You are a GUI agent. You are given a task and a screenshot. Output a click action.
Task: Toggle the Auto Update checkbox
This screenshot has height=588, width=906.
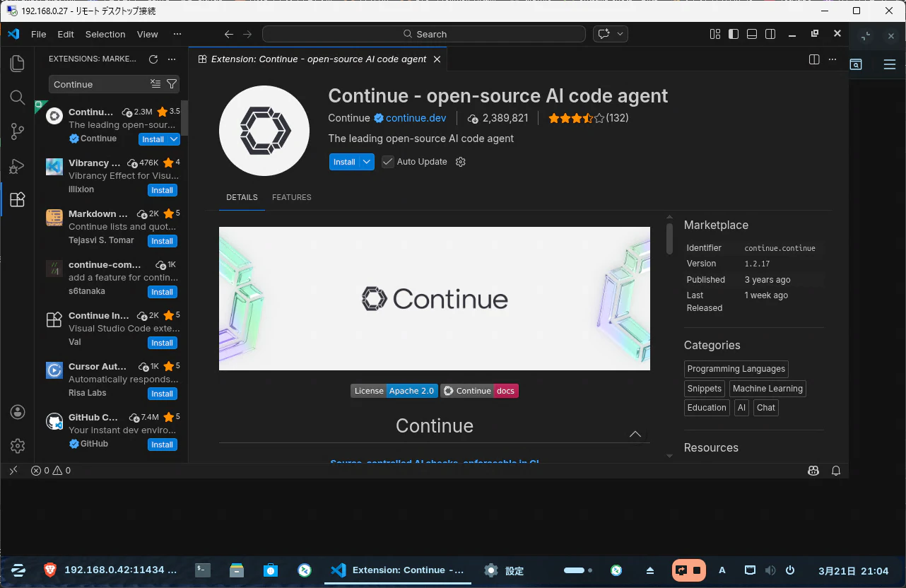click(x=387, y=162)
